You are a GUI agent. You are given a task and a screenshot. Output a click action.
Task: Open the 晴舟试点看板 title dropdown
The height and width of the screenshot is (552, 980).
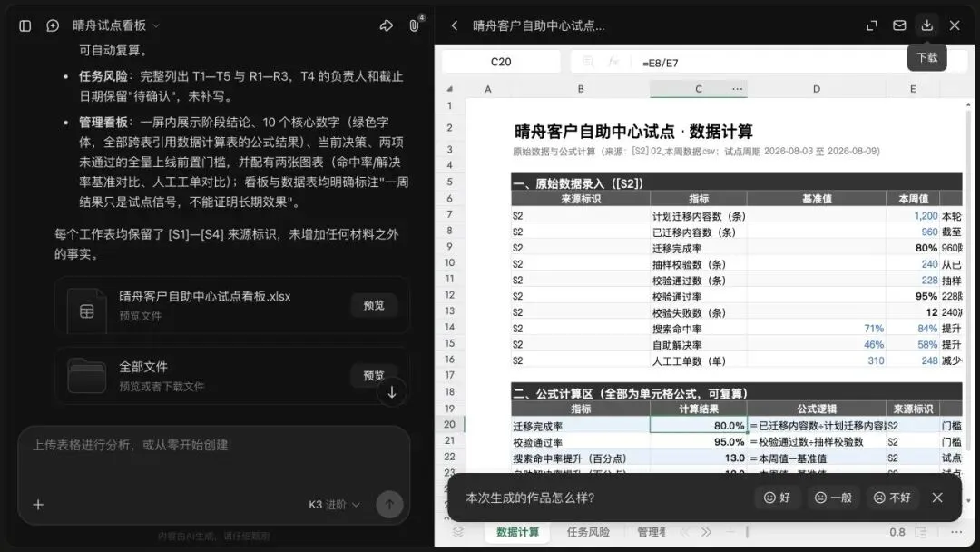pos(116,25)
